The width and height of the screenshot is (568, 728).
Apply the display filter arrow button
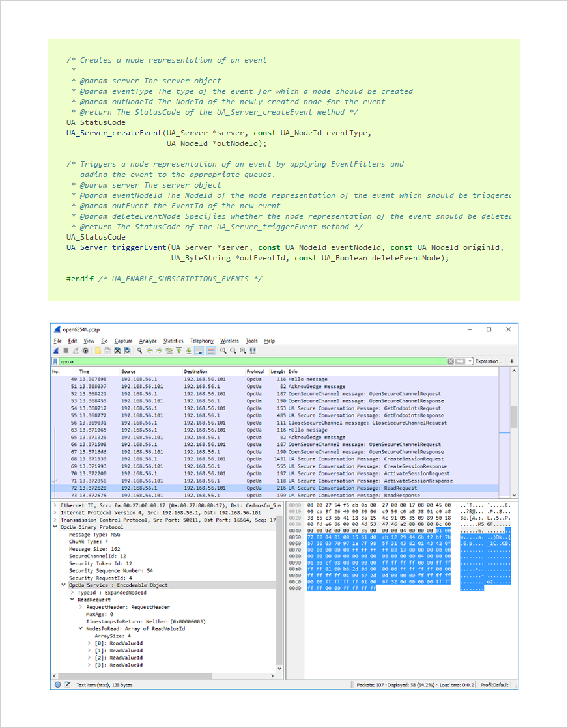(461, 361)
